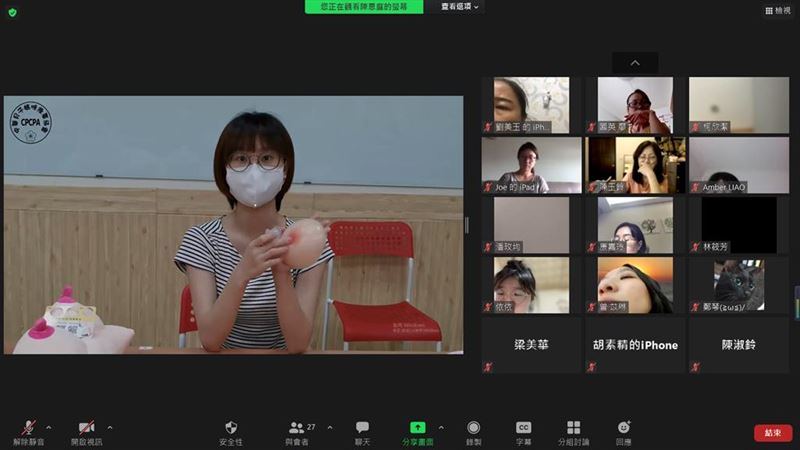Expand share screen options caret
The height and width of the screenshot is (450, 800).
click(x=441, y=427)
